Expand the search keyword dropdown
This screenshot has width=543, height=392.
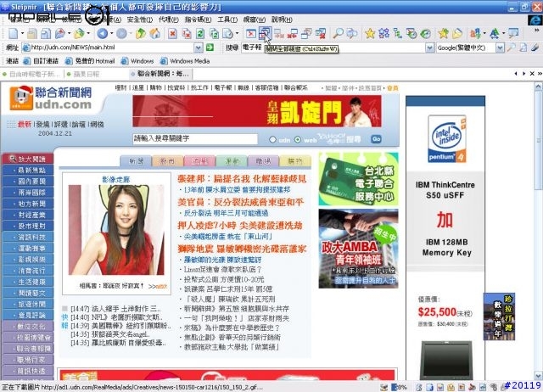point(429,48)
